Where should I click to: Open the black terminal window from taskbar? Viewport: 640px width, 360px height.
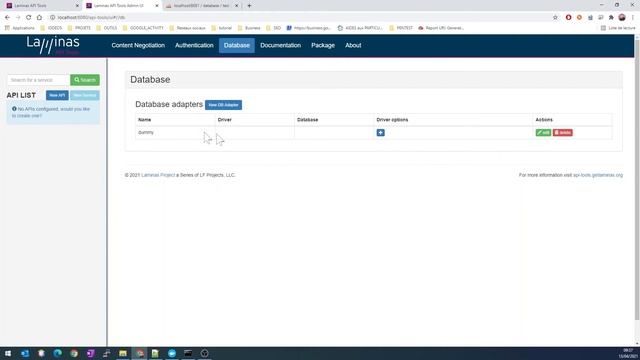click(x=188, y=353)
